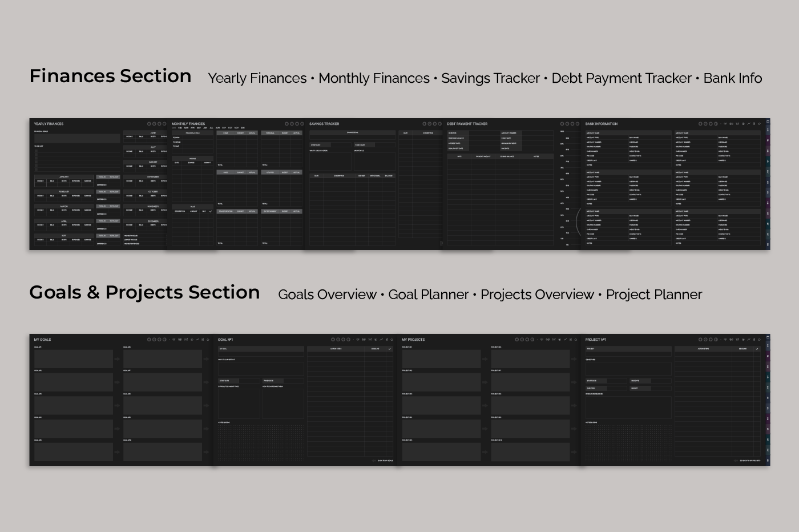Click the Objective field in Project Nº1
Screen dimensions: 799x532
[628, 369]
